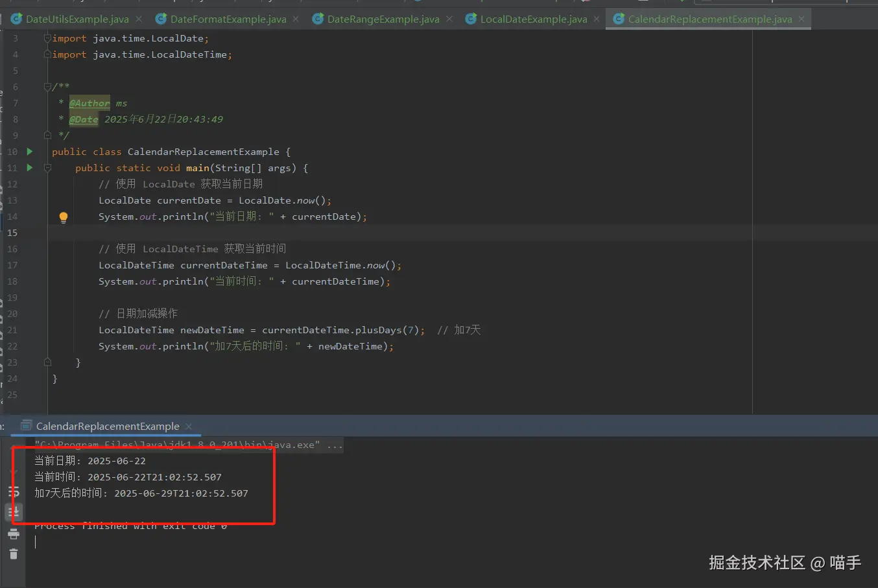
Task: Select CalendarReplacementExample run console tab
Action: [x=108, y=427]
